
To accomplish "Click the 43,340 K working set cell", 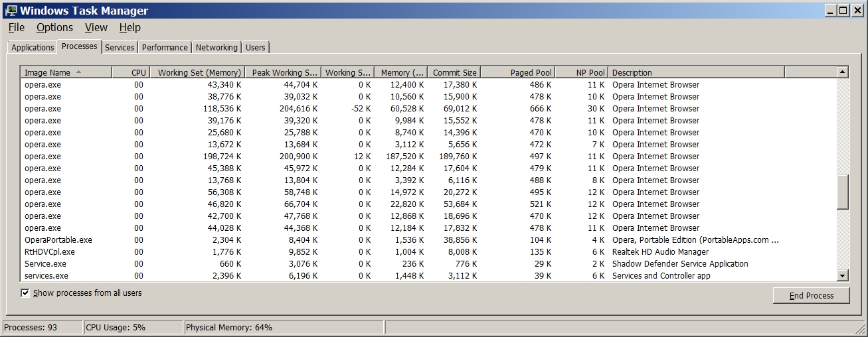I will [224, 85].
